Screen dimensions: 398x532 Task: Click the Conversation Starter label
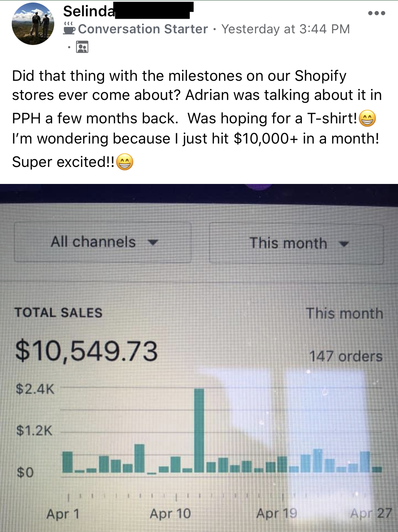143,29
